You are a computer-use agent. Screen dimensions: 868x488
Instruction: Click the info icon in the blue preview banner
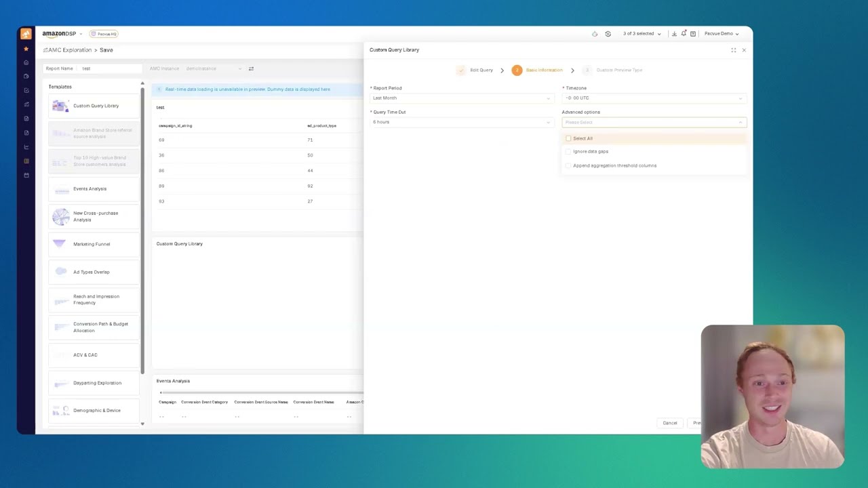tap(159, 89)
